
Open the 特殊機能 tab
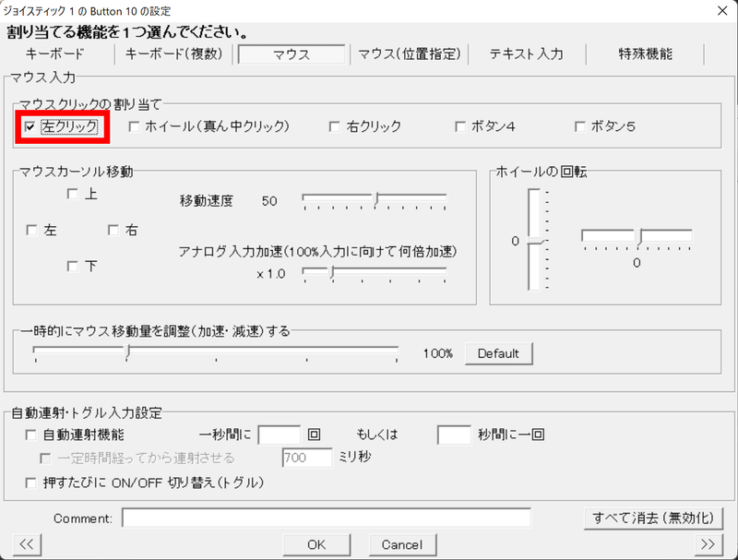pyautogui.click(x=646, y=54)
